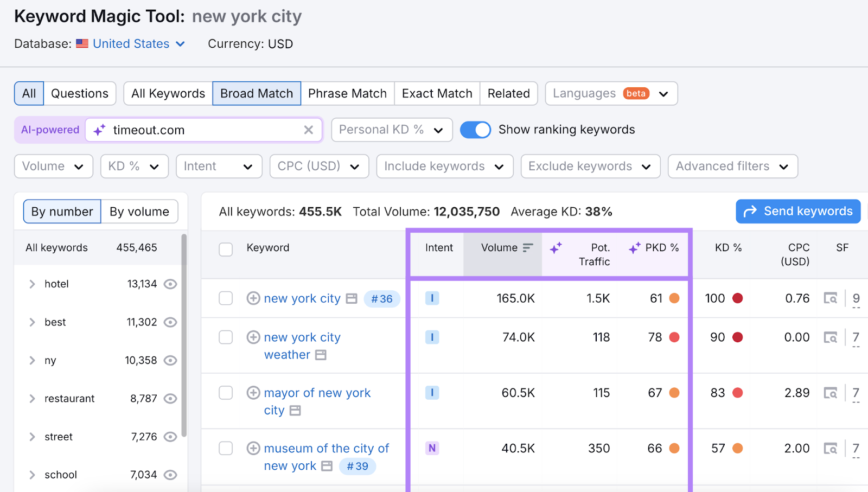Open the Advanced filters dropdown
The width and height of the screenshot is (868, 492).
pyautogui.click(x=733, y=167)
